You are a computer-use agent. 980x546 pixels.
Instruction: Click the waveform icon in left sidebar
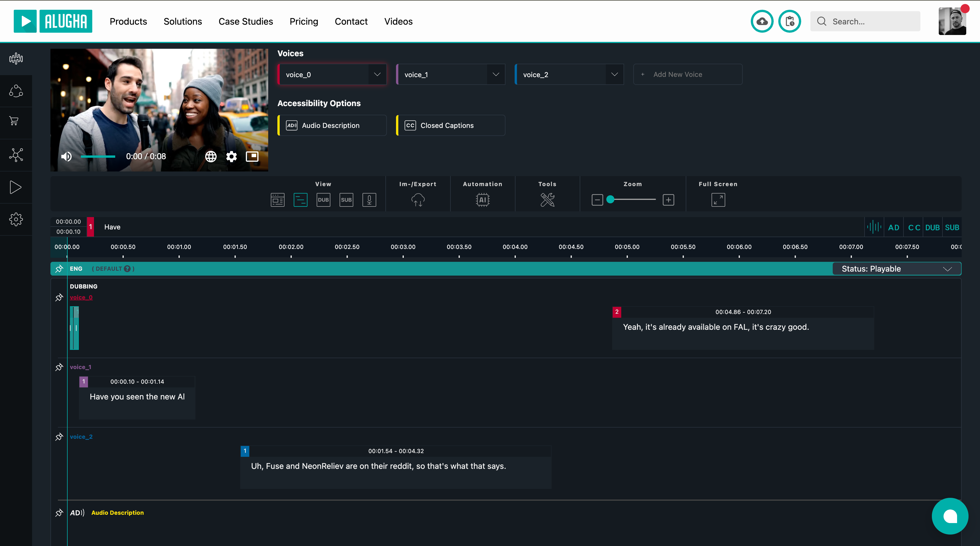tap(16, 58)
